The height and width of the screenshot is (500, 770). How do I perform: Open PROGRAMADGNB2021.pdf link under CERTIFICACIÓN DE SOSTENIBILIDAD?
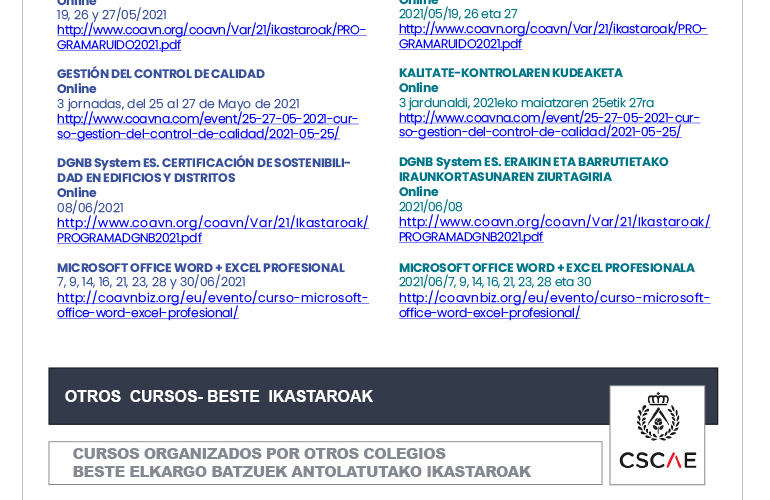point(213,230)
